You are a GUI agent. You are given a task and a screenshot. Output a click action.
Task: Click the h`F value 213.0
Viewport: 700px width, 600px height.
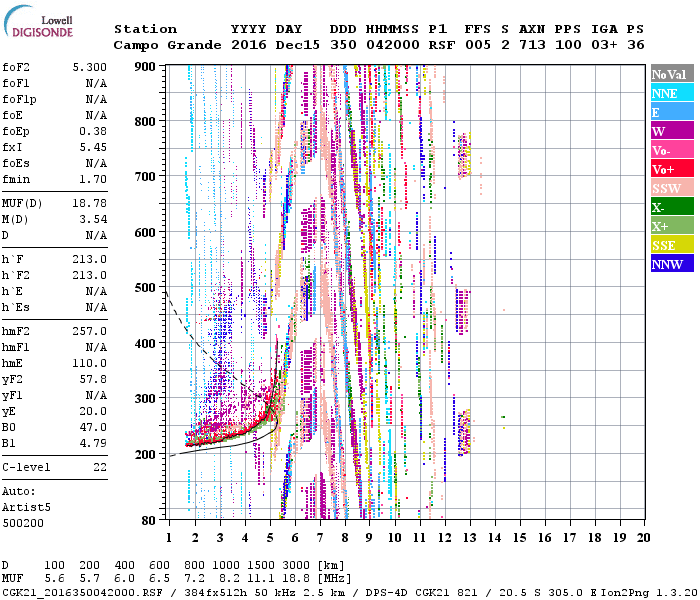[x=90, y=259]
